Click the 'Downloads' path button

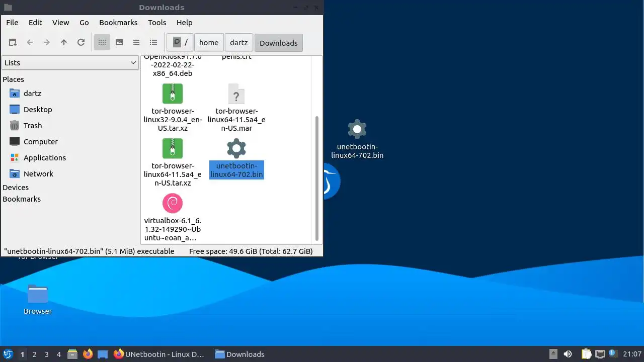279,43
